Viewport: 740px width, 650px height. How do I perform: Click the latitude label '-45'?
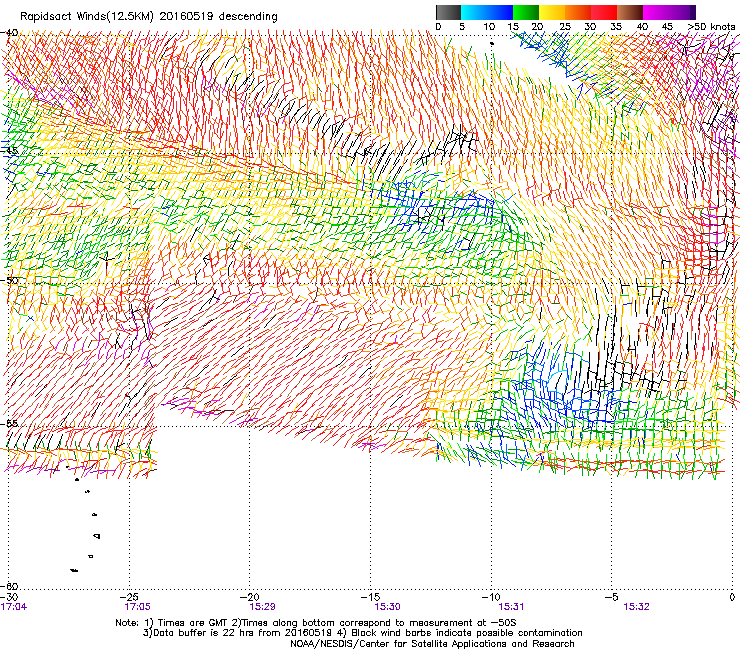[x=9, y=151]
